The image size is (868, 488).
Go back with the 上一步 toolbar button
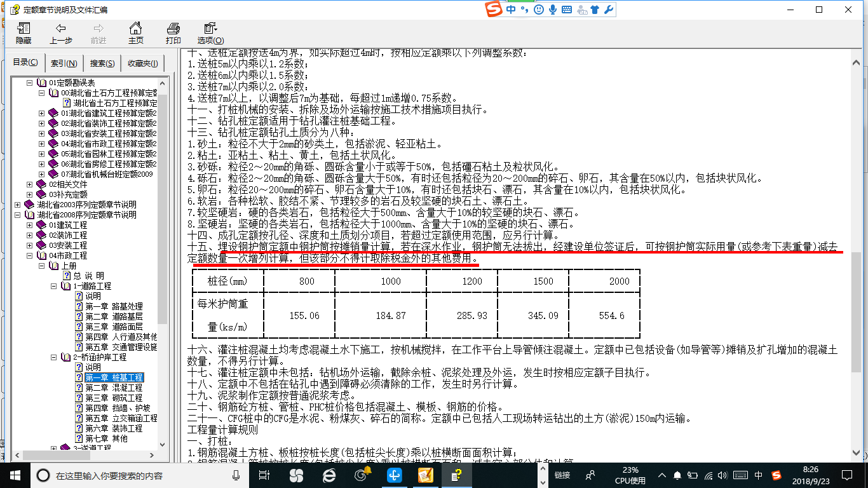60,33
